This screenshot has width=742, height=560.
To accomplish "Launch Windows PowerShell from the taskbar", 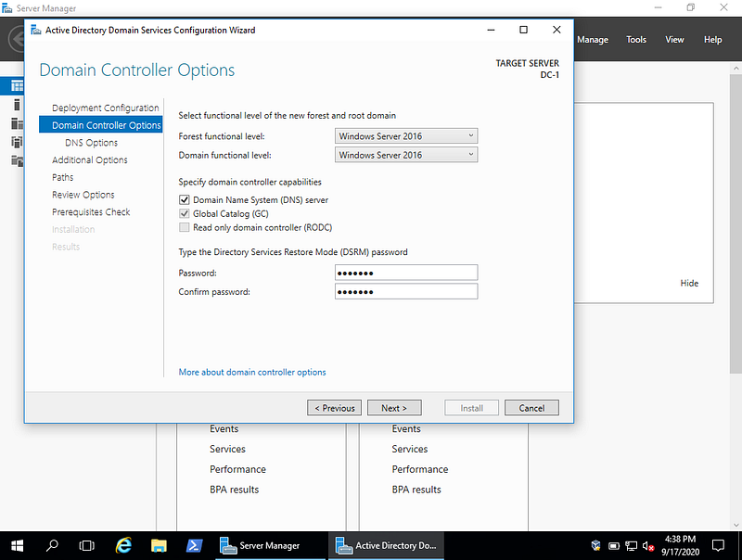I will pos(195,546).
